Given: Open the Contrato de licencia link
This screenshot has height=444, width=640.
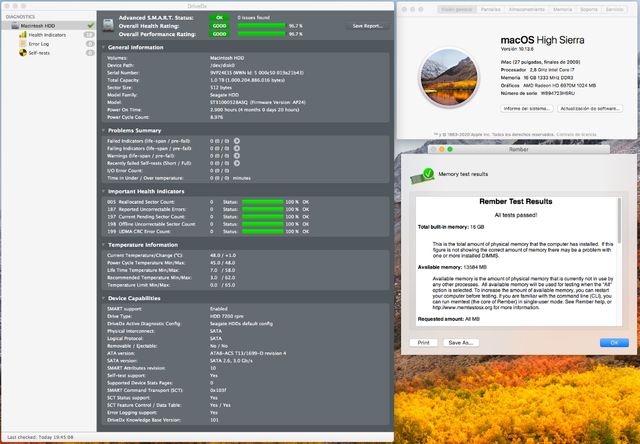Looking at the screenshot, I should pyautogui.click(x=576, y=134).
